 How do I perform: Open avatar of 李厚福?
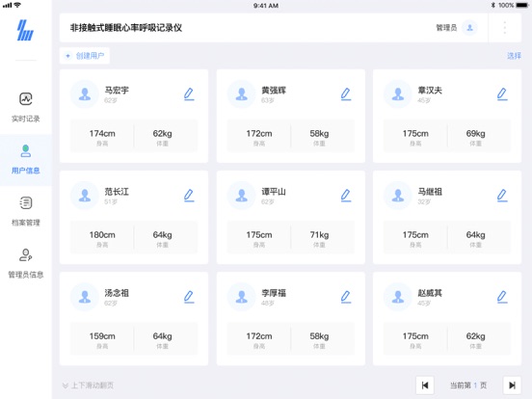pyautogui.click(x=241, y=297)
